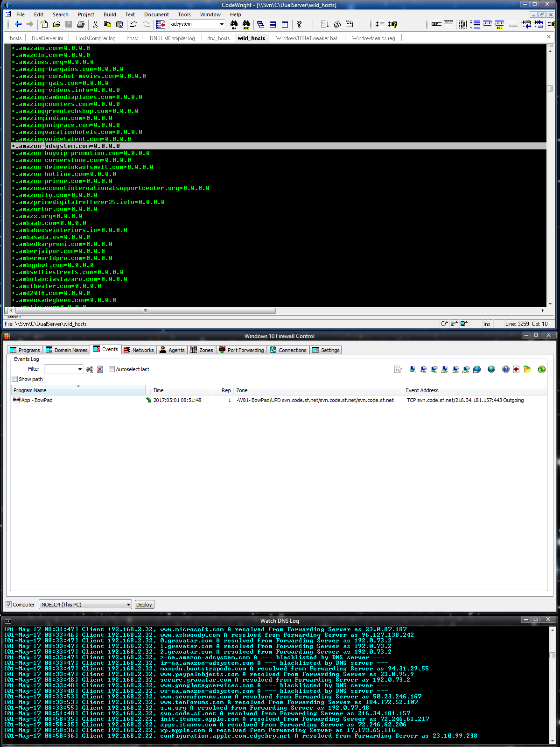The width and height of the screenshot is (560, 747).
Task: Click the blue help icon in Events Log
Action: pyautogui.click(x=505, y=369)
